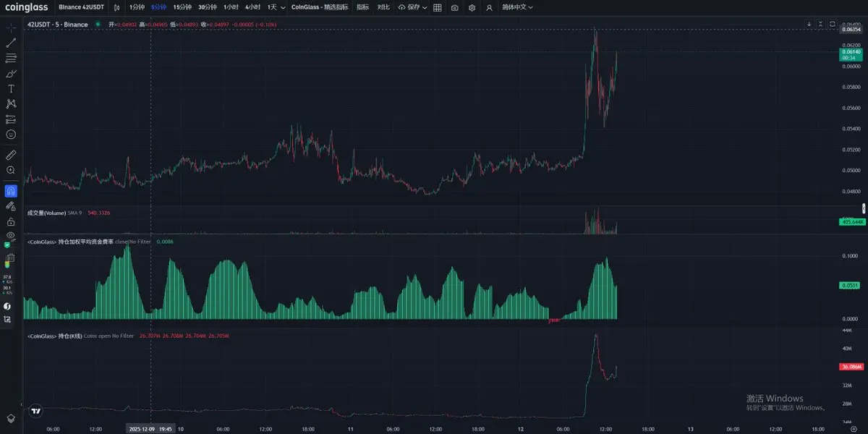Toggle magnet mode in left toolbar
The width and height of the screenshot is (868, 434).
click(11, 191)
